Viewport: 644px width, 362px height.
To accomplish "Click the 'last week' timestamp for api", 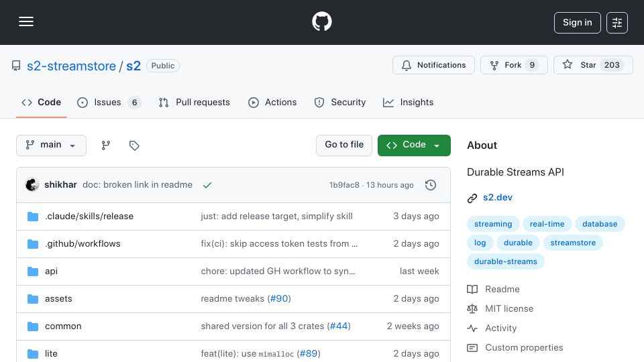I will [419, 271].
